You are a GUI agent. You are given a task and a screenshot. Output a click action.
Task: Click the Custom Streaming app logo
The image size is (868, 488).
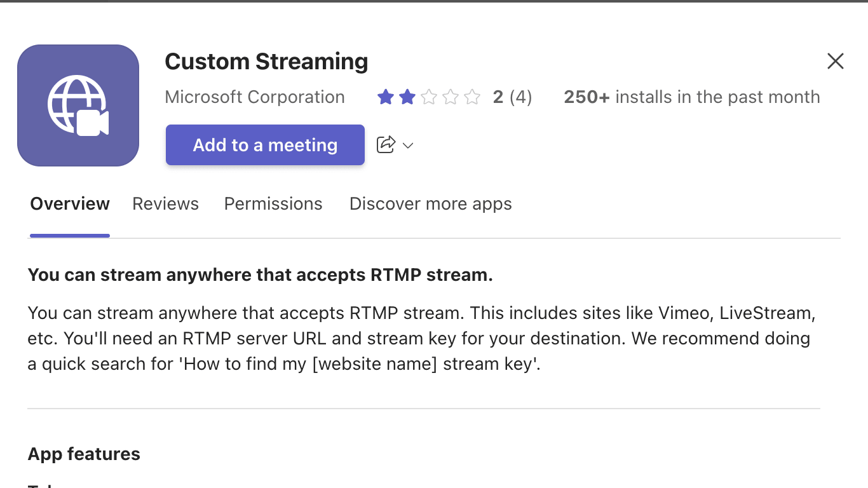tap(78, 105)
